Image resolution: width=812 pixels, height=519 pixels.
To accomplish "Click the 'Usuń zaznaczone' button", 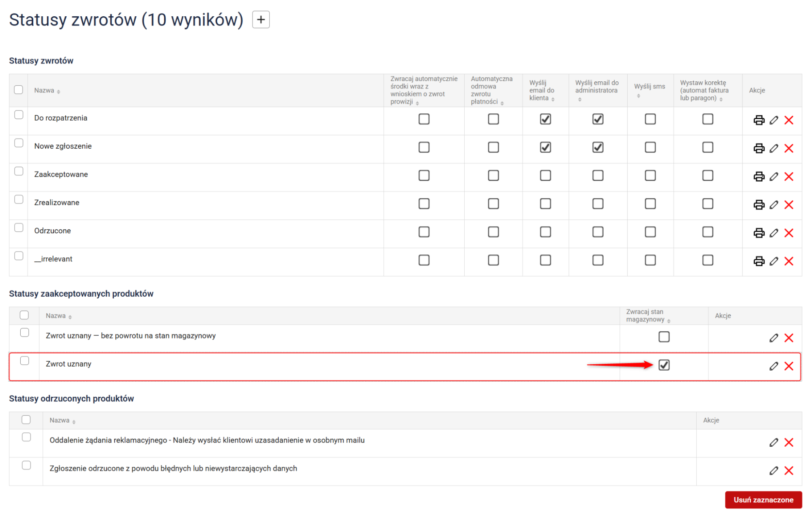I will [763, 500].
